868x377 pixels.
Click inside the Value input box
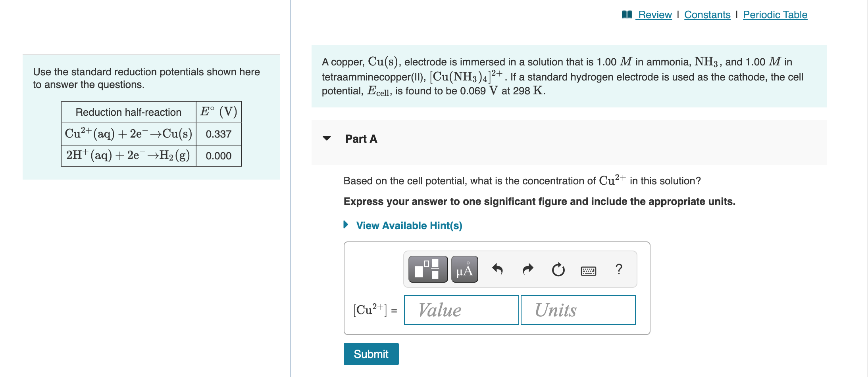461,310
